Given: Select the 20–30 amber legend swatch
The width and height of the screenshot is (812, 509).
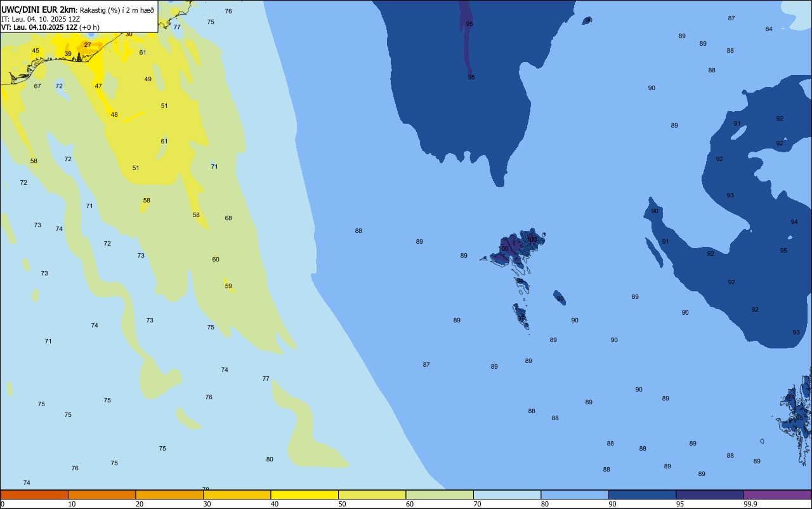Looking at the screenshot, I should pyautogui.click(x=169, y=494).
